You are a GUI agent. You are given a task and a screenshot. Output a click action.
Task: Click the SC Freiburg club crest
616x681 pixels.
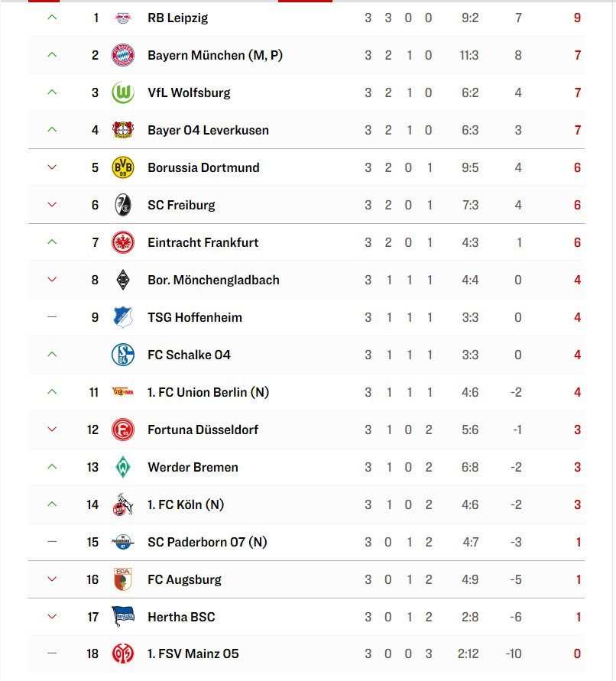point(122,205)
